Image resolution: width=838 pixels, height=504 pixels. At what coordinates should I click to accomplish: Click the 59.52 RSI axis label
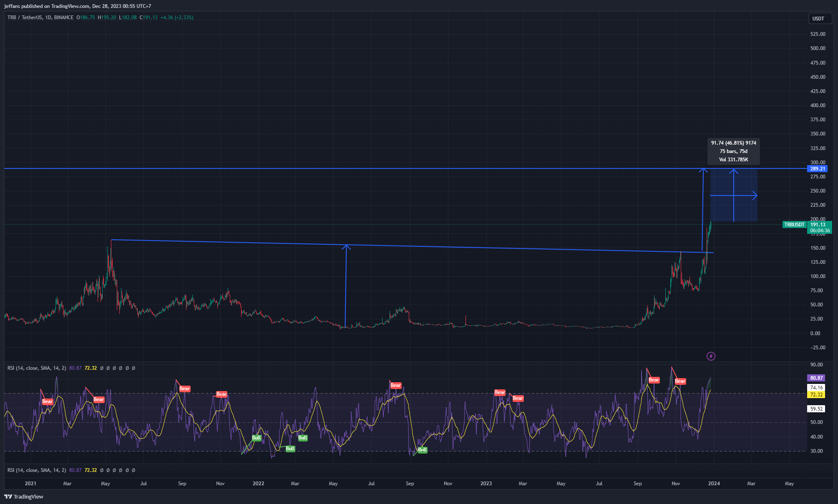point(816,409)
